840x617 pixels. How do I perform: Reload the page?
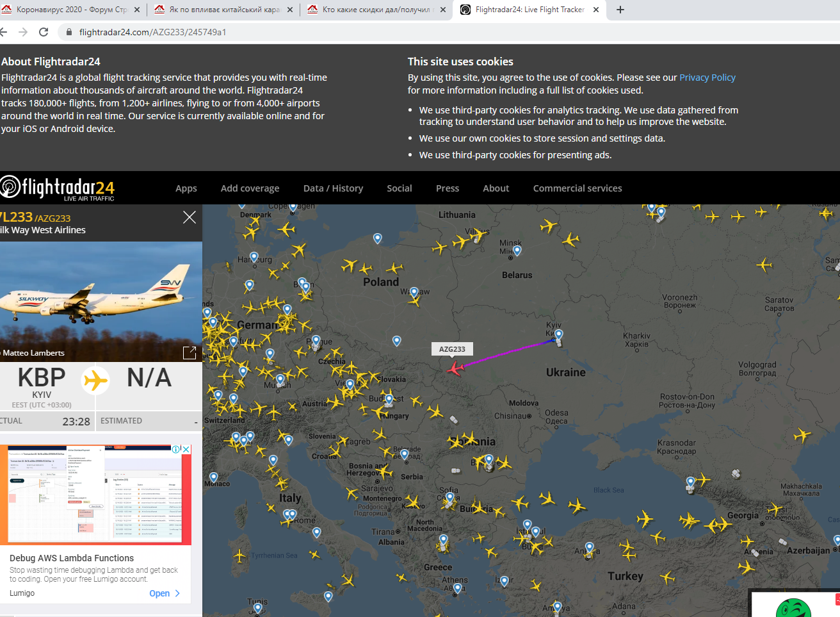click(x=44, y=32)
